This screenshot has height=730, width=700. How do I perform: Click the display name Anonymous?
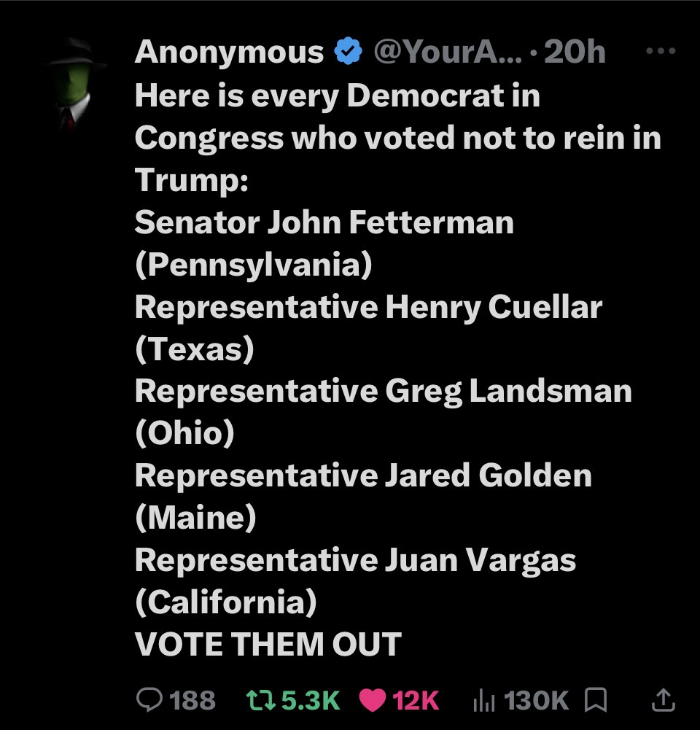pos(229,53)
